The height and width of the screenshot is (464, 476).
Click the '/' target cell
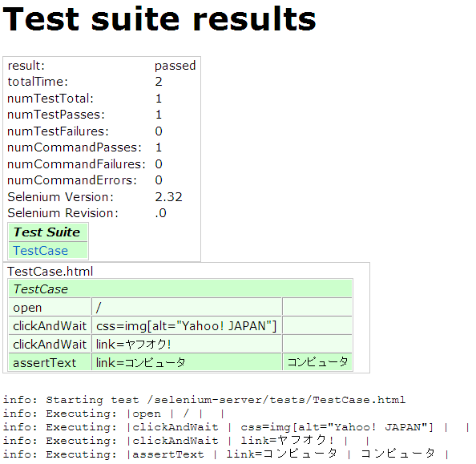pyautogui.click(x=187, y=307)
